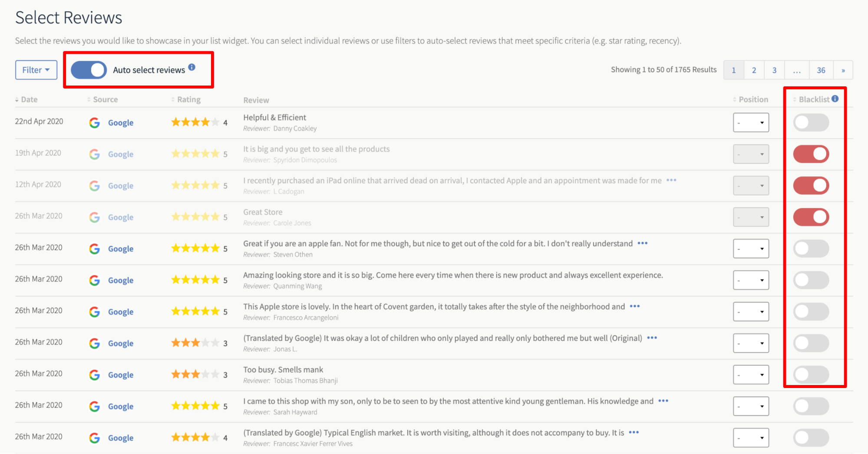Jump to last page 36
Image resolution: width=868 pixels, height=454 pixels.
pos(821,70)
